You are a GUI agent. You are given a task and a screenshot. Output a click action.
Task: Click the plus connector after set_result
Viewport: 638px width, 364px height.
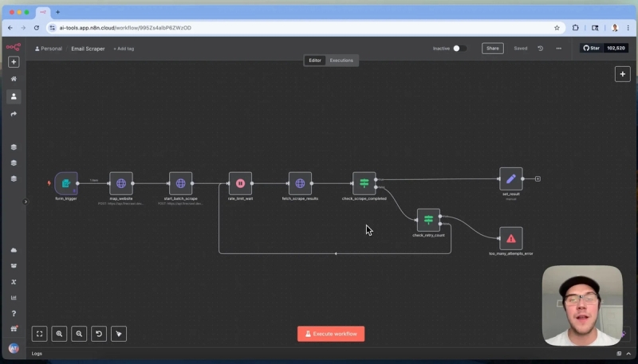[x=538, y=178]
